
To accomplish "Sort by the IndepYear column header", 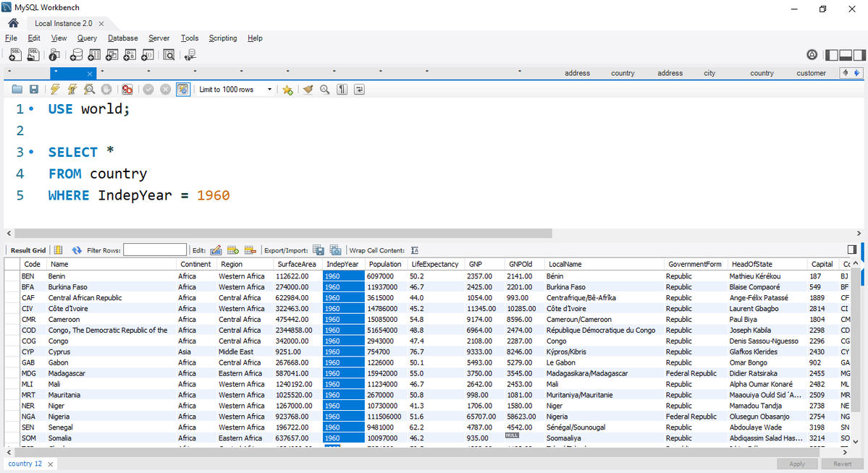I will tap(342, 265).
